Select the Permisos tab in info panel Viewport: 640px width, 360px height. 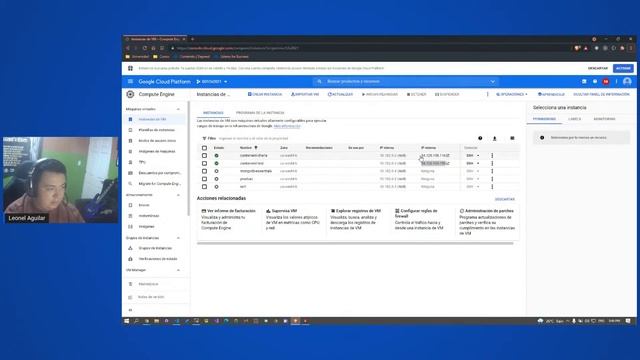click(544, 119)
